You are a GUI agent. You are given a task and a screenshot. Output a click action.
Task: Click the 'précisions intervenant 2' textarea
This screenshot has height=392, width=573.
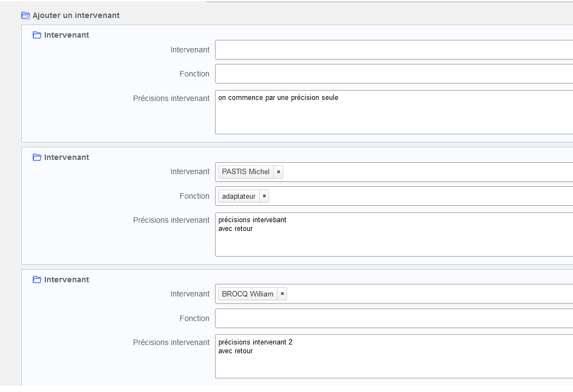(x=393, y=357)
